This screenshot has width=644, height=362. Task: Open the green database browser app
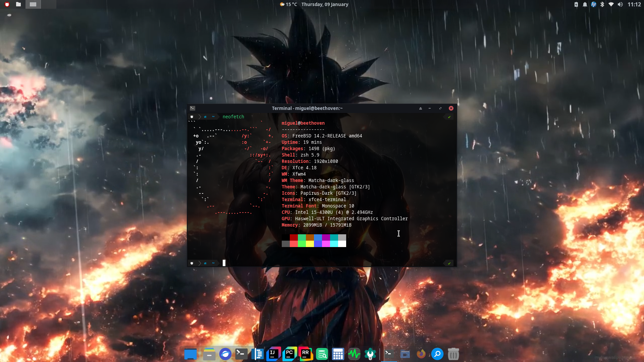coord(322,354)
